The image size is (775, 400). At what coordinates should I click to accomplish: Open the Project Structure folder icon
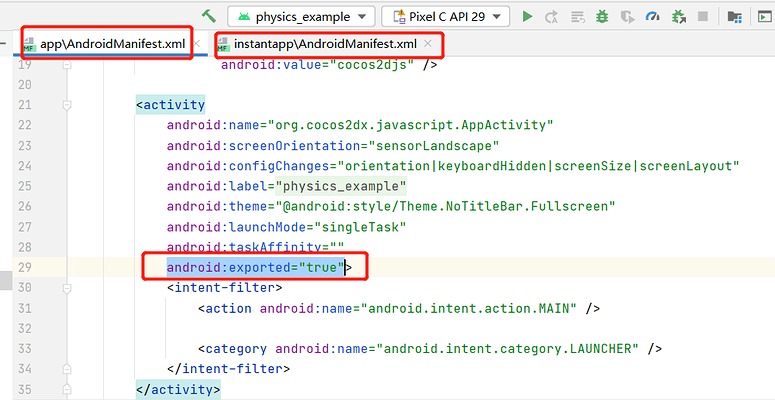735,17
